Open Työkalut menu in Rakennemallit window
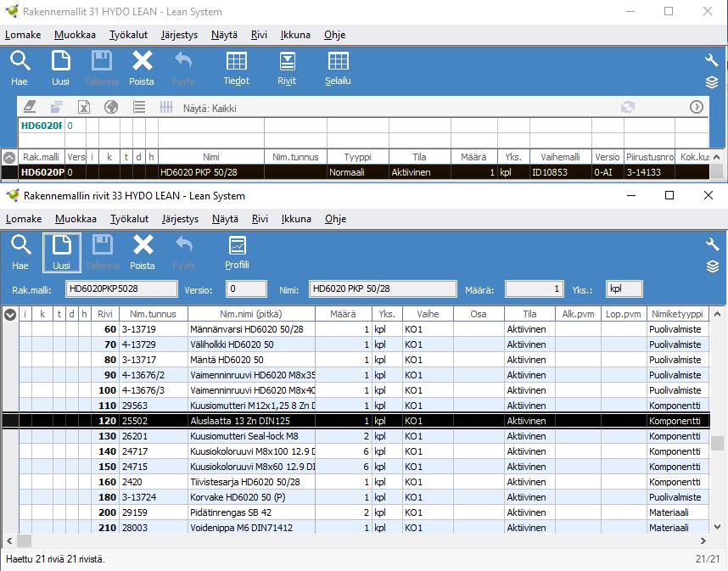Screen dimensions: 728x571 click(x=128, y=35)
